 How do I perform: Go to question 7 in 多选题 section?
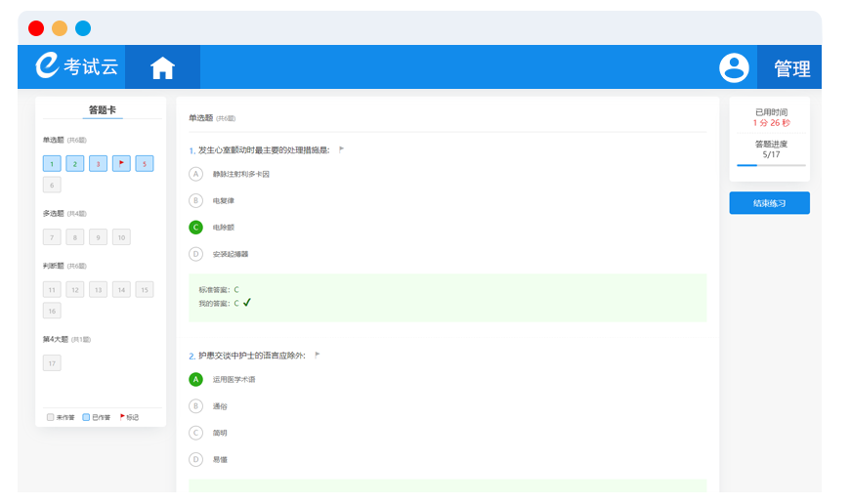click(x=52, y=236)
